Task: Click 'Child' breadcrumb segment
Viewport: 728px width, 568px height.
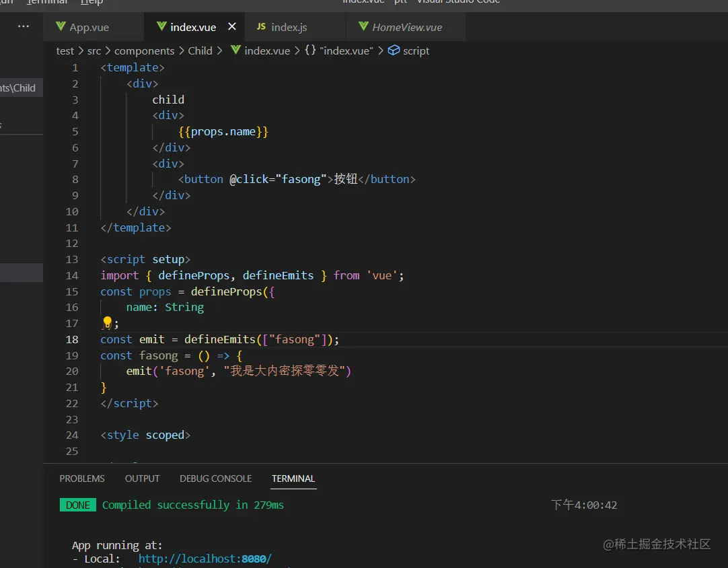Action: pos(200,50)
